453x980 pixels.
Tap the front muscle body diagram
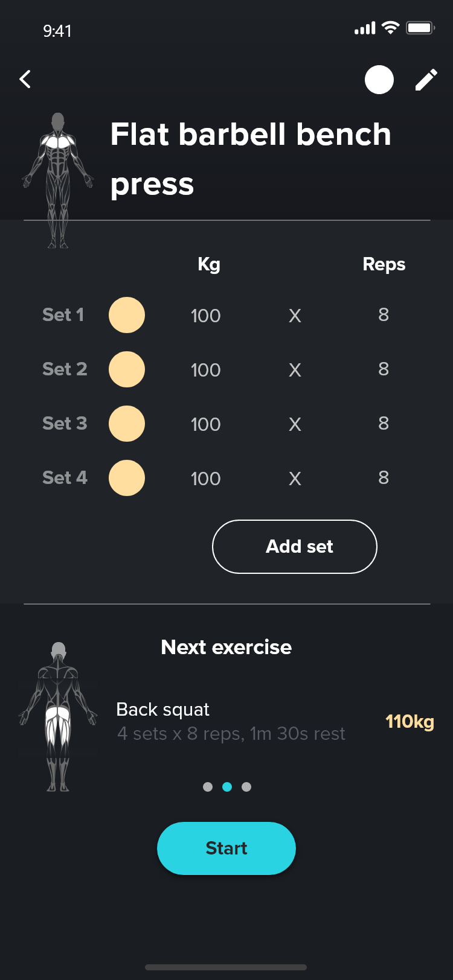(58, 180)
